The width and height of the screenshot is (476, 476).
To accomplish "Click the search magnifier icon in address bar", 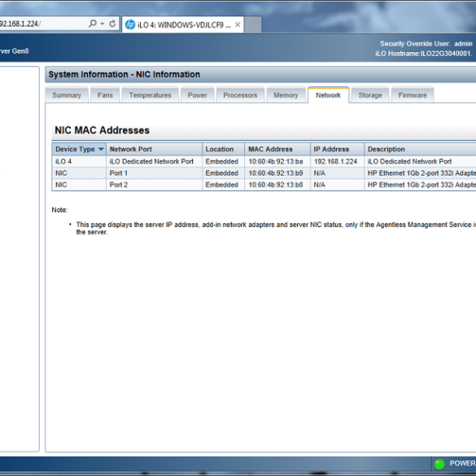I will 93,24.
